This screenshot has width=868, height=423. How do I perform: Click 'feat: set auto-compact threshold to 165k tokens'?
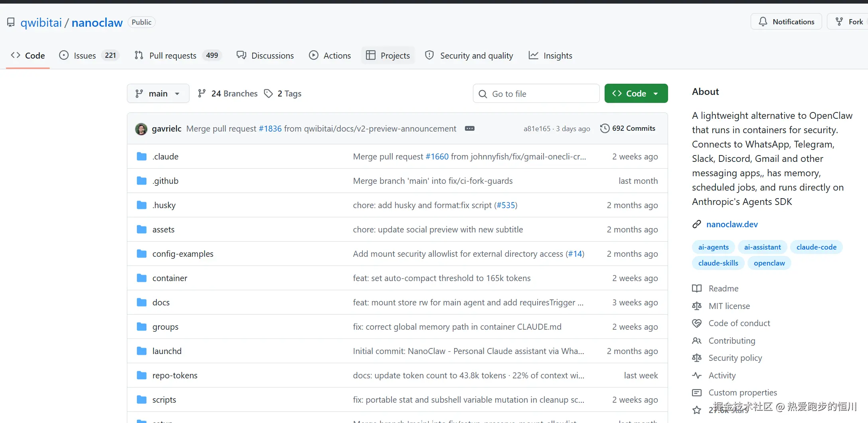coord(442,278)
